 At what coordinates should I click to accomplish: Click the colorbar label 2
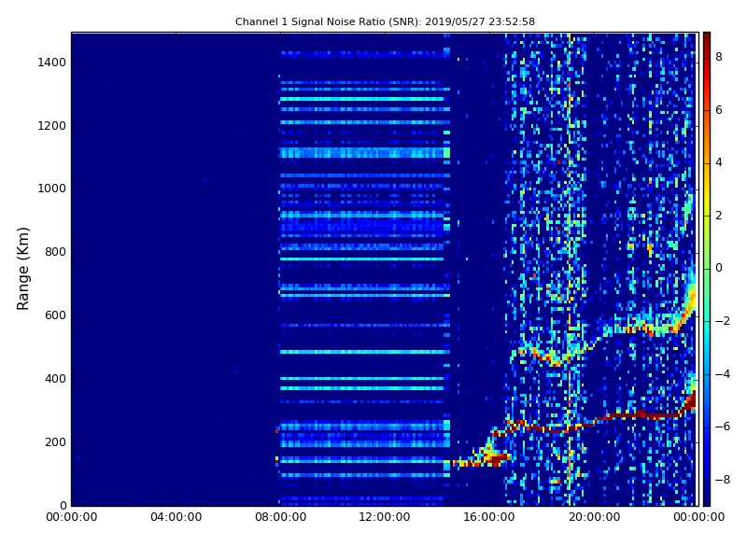point(719,216)
